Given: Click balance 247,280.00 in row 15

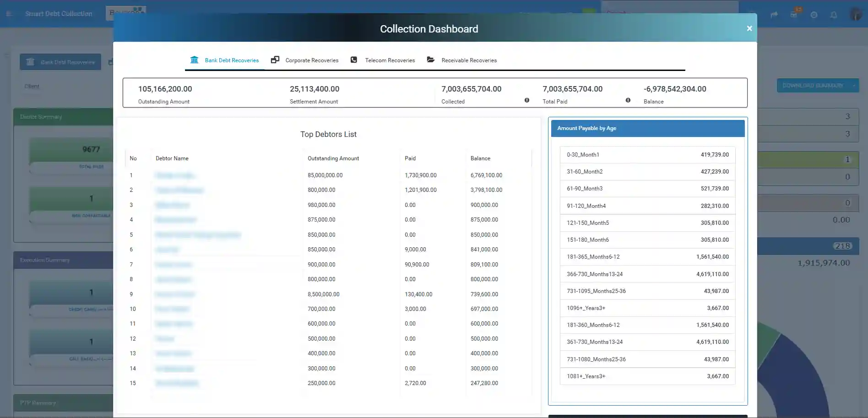Looking at the screenshot, I should click(484, 383).
